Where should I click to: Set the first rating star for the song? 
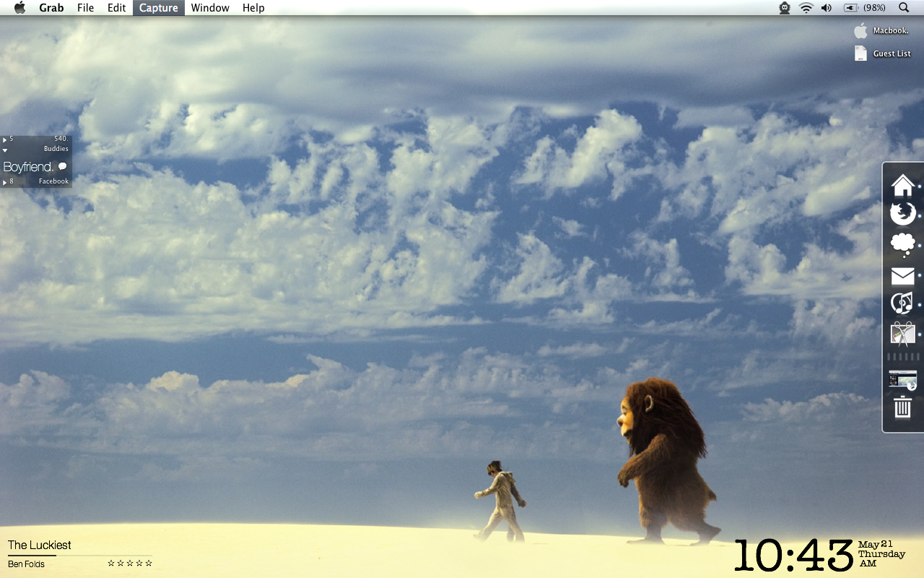tap(111, 563)
